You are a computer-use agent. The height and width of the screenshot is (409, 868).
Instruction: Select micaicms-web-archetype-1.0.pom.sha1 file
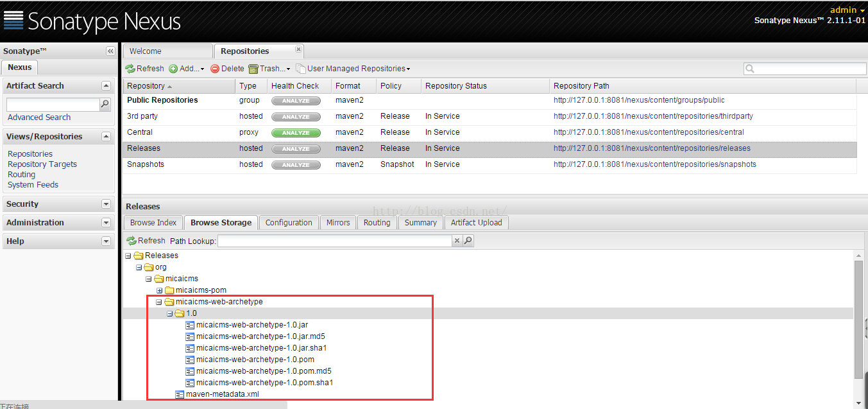point(264,383)
